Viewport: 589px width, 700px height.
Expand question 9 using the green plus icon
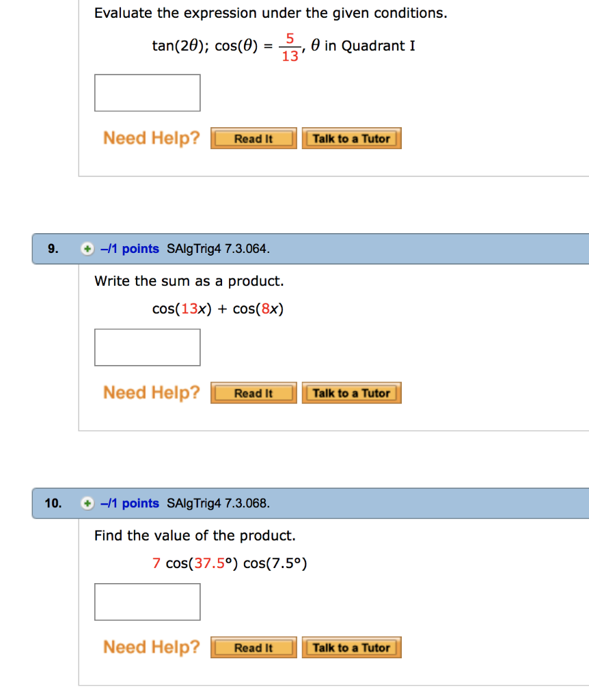pos(87,249)
